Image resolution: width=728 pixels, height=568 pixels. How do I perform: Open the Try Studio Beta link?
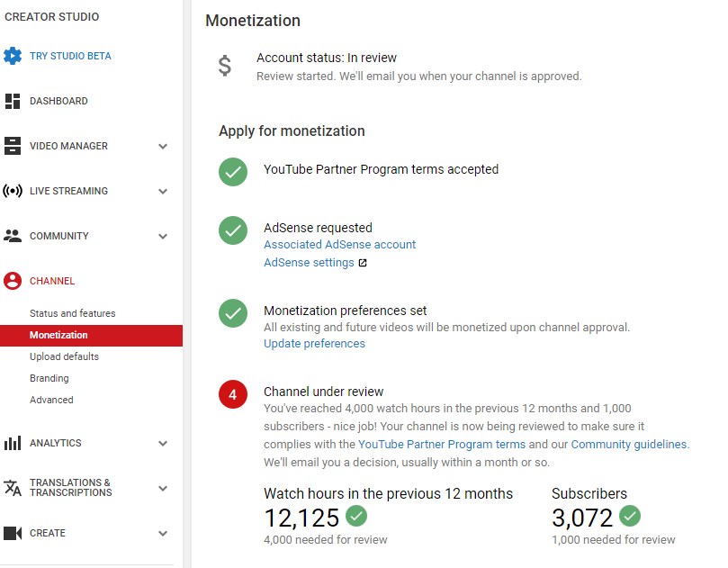[x=70, y=56]
